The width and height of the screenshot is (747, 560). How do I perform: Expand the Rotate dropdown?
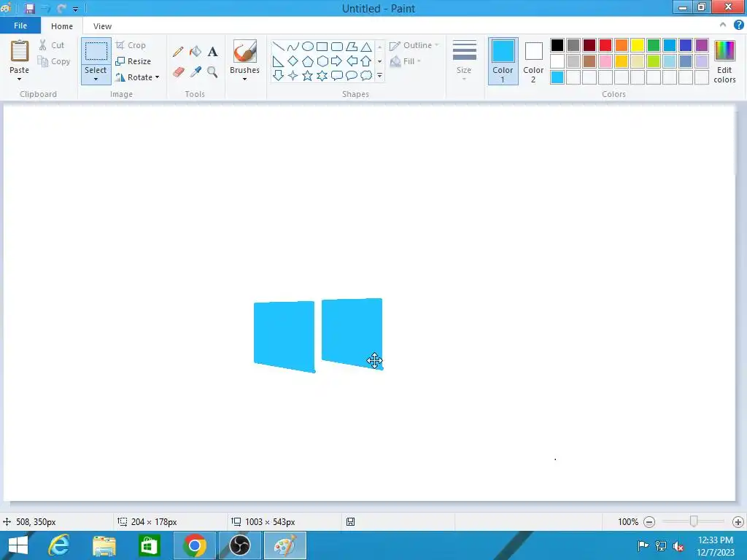(158, 77)
